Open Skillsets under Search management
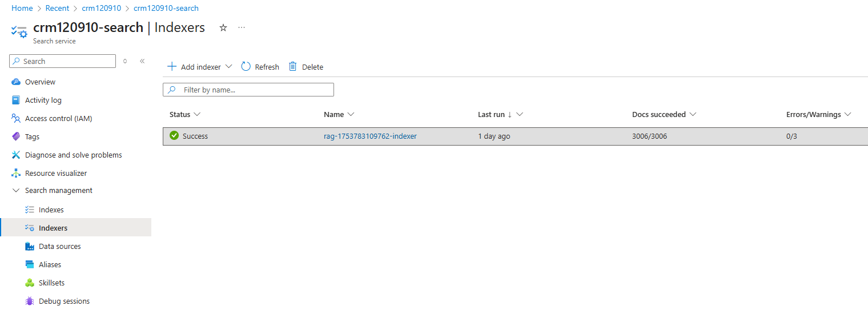 tap(52, 283)
